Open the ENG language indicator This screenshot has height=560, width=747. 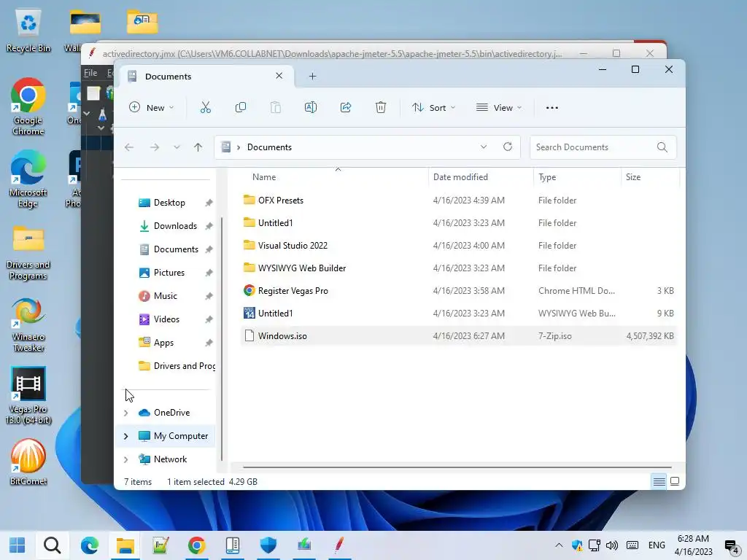[657, 545]
